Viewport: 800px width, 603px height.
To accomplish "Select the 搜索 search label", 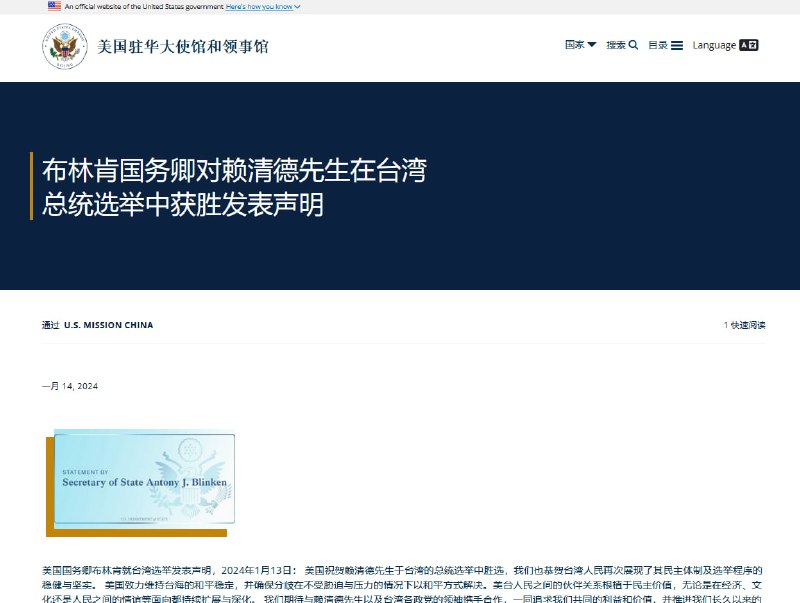I will (616, 45).
